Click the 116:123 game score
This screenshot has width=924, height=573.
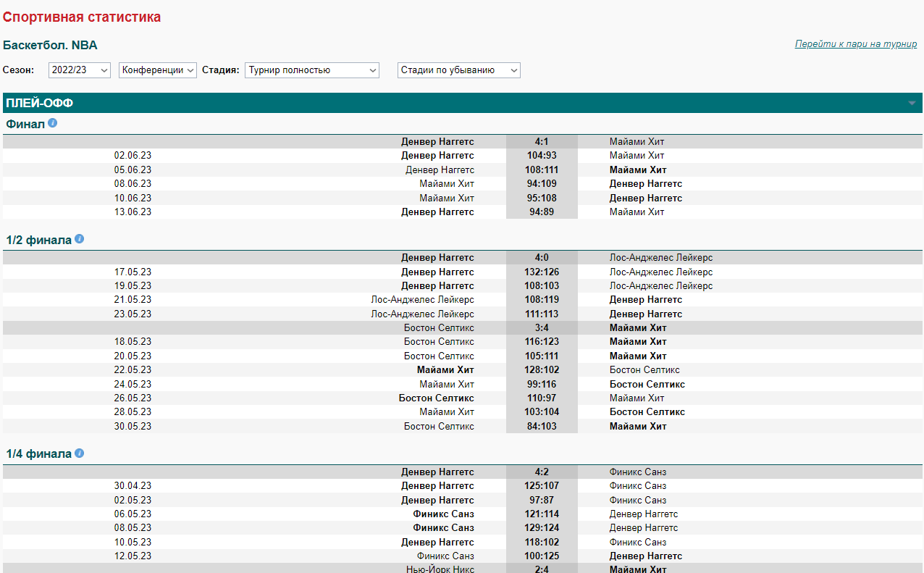[542, 342]
